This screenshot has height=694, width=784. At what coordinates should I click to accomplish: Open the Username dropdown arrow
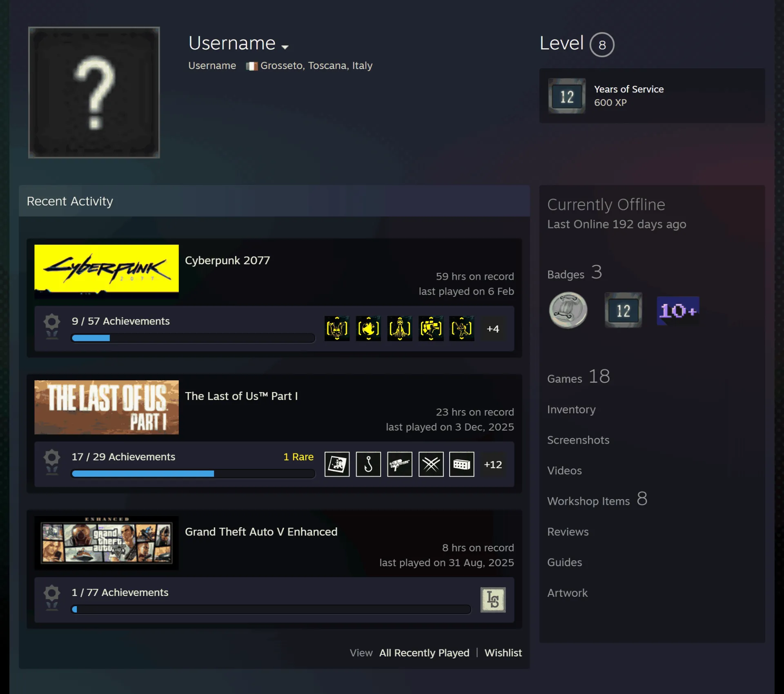(285, 47)
